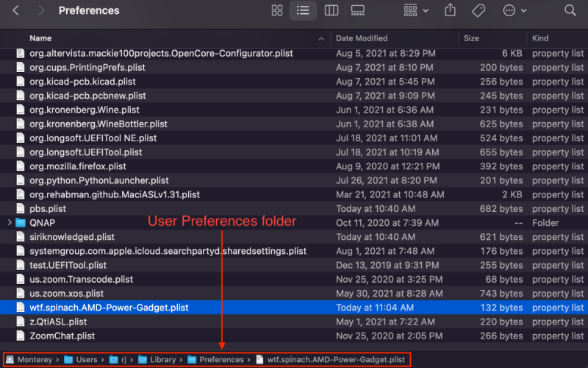This screenshot has height=368, width=588.
Task: Select org.mozilla.firefox.plist file
Action: point(78,166)
